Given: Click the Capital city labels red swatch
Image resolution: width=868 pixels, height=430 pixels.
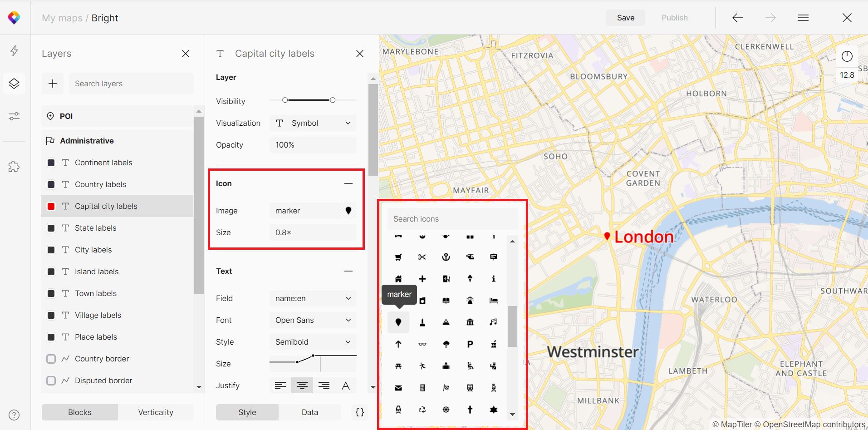Looking at the screenshot, I should pyautogui.click(x=51, y=206).
